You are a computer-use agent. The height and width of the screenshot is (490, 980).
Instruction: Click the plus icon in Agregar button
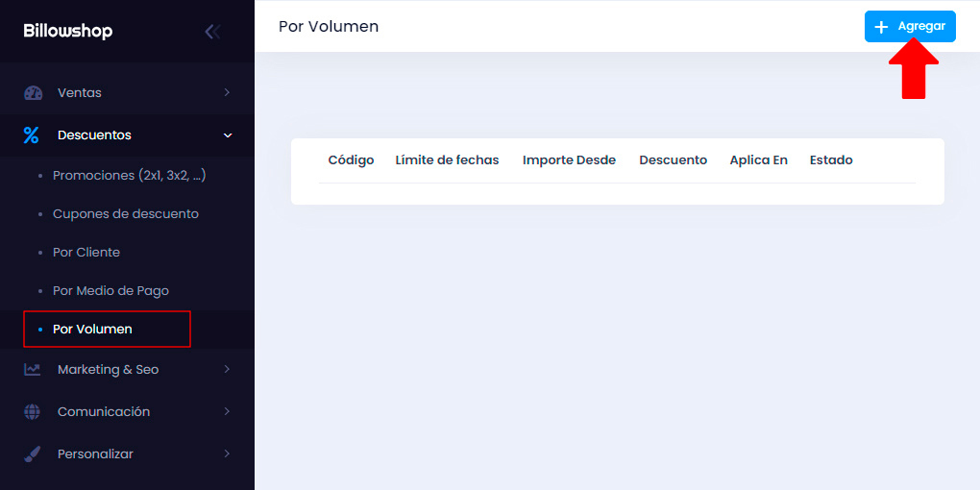click(881, 27)
